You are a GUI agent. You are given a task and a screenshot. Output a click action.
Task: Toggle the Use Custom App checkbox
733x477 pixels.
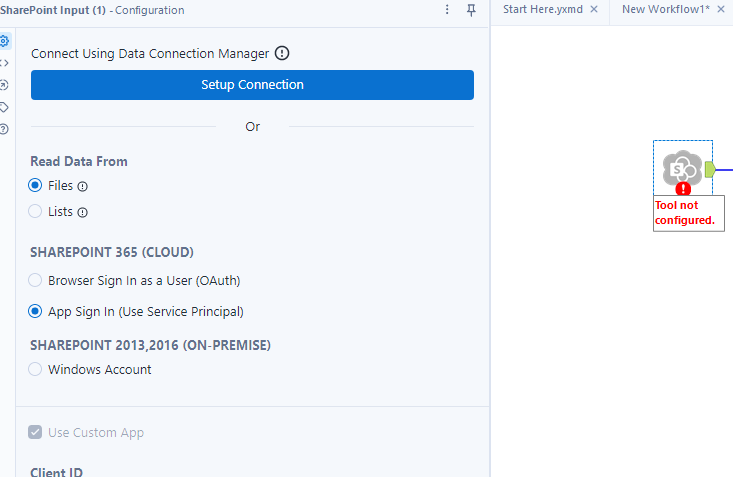tap(36, 433)
